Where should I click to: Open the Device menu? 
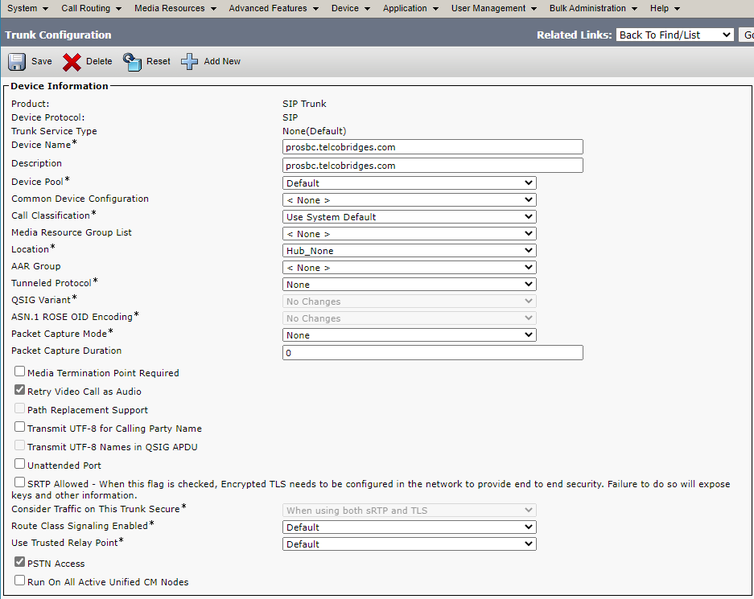(x=351, y=8)
